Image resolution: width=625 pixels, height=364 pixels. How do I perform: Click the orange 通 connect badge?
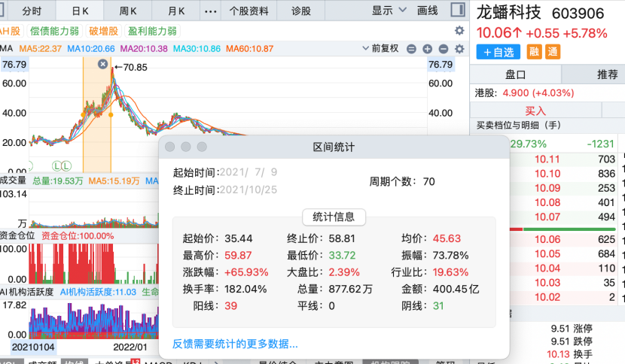[x=553, y=52]
